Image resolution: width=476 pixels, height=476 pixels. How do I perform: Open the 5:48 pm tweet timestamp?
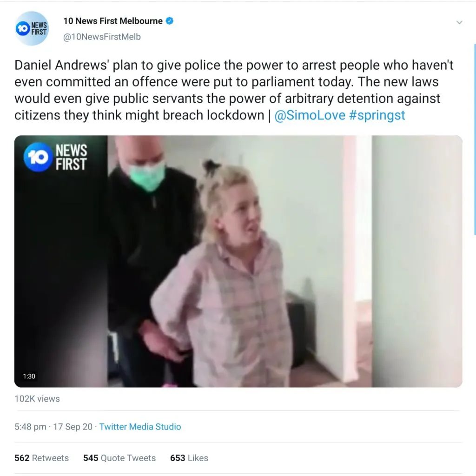click(x=30, y=427)
